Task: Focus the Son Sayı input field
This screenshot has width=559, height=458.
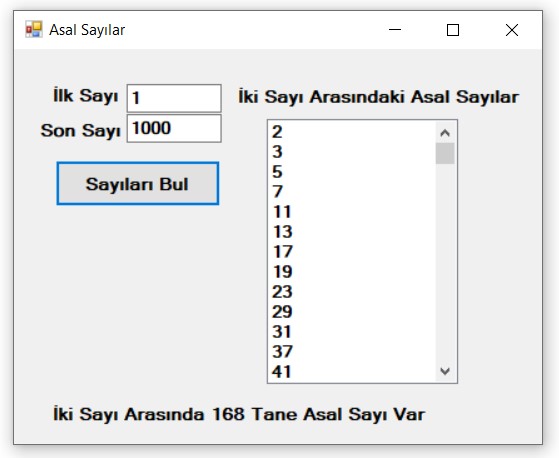Action: click(x=174, y=128)
